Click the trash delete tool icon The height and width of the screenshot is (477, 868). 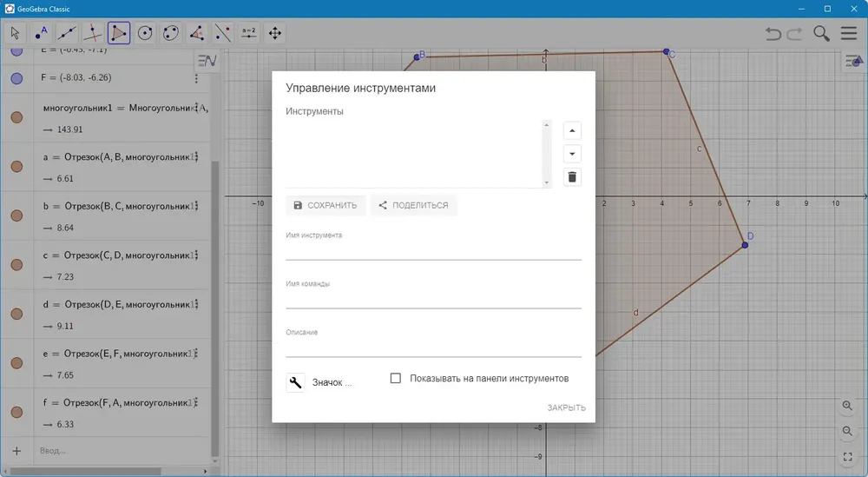coord(572,177)
